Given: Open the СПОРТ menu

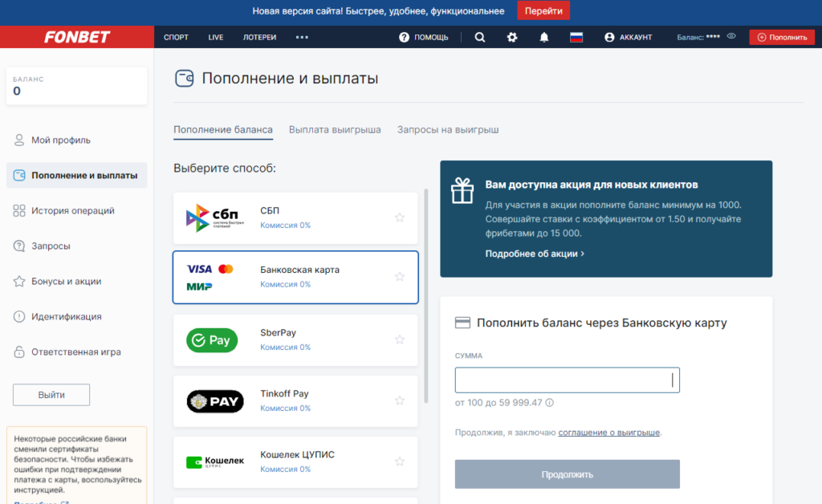Looking at the screenshot, I should [x=176, y=37].
